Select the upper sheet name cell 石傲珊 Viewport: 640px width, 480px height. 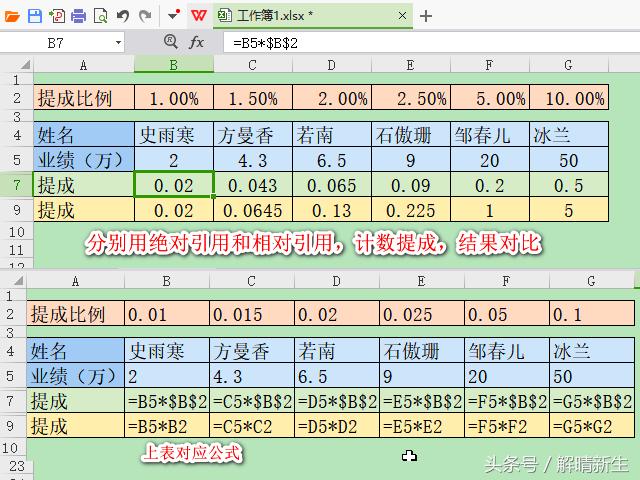click(411, 135)
